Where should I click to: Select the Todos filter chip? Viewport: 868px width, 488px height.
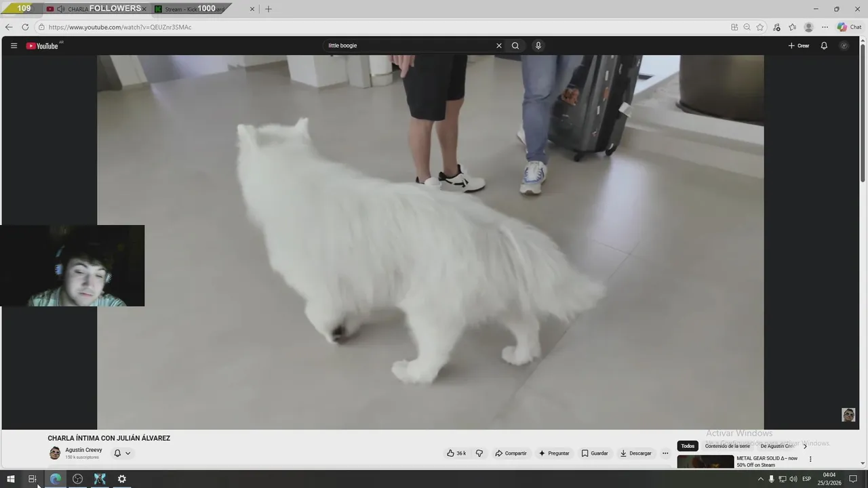pos(688,446)
